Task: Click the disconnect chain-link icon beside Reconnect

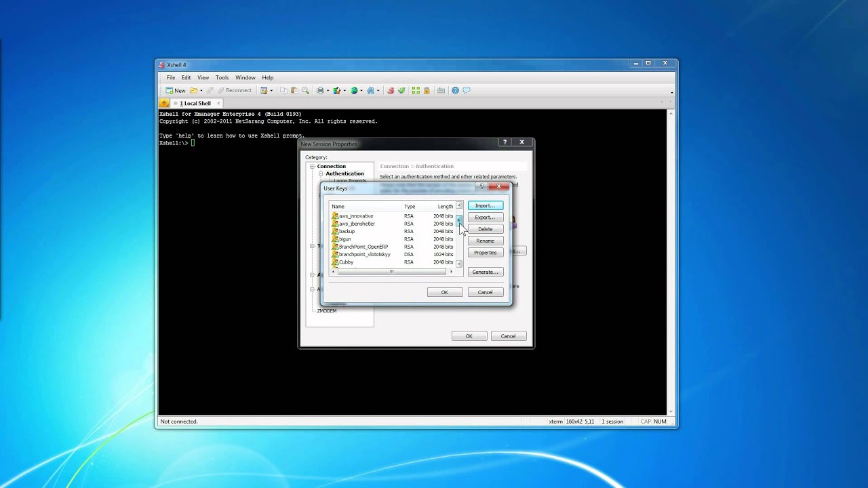Action: coord(210,90)
